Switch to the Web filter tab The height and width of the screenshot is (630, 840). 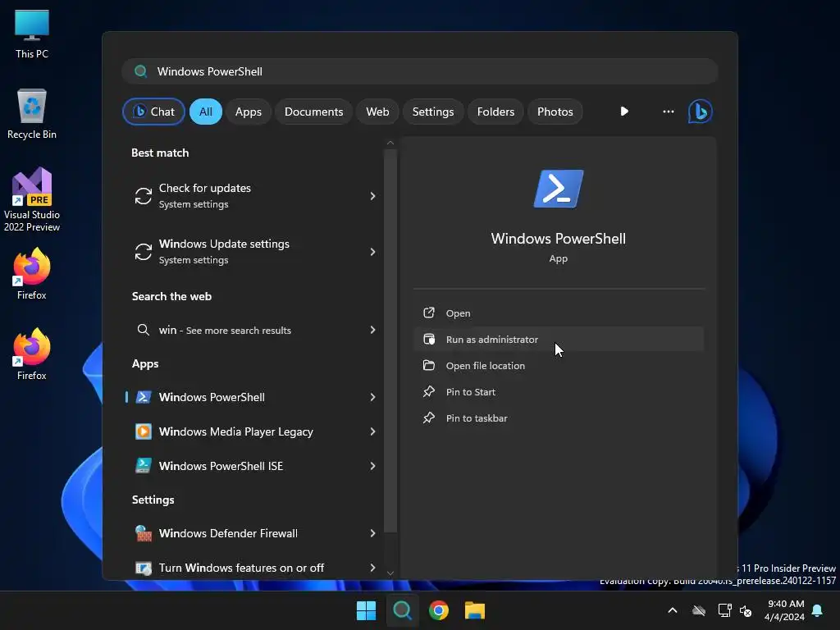377,112
